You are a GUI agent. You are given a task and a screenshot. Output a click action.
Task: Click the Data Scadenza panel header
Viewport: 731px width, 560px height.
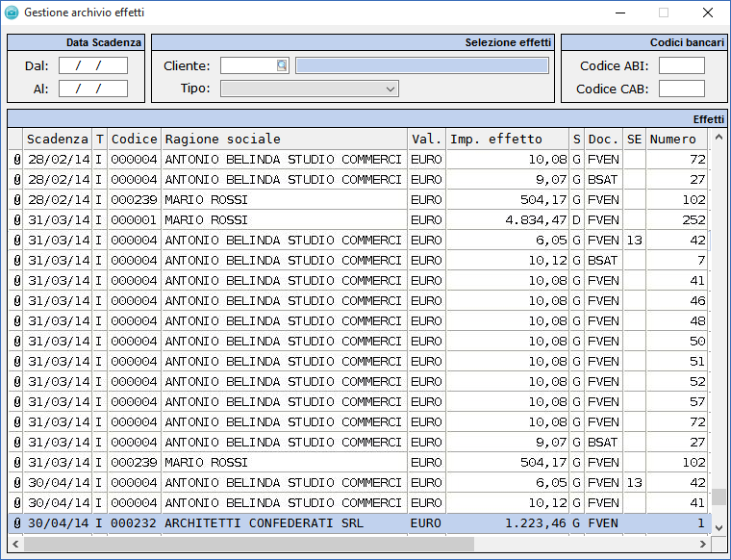tap(76, 42)
